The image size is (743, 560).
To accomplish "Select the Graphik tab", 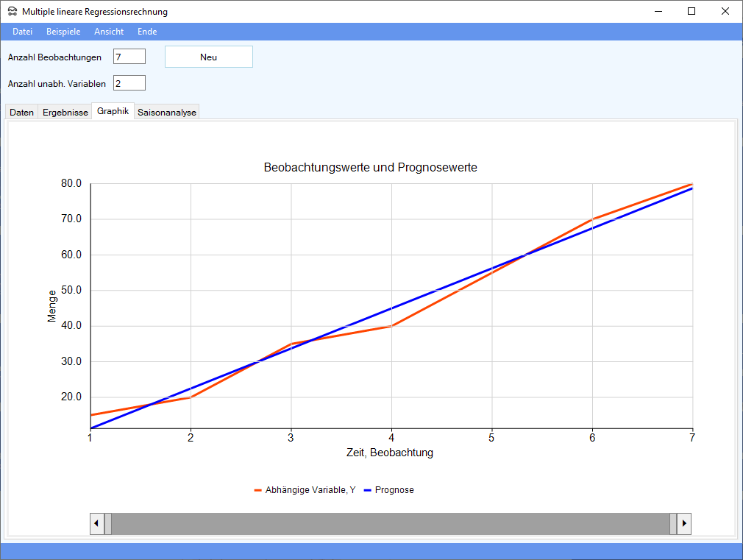I will (x=113, y=112).
